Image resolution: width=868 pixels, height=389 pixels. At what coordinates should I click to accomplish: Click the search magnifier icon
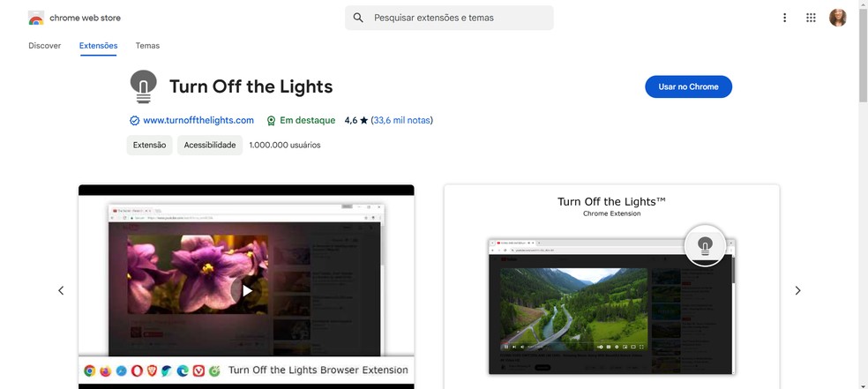pos(358,18)
